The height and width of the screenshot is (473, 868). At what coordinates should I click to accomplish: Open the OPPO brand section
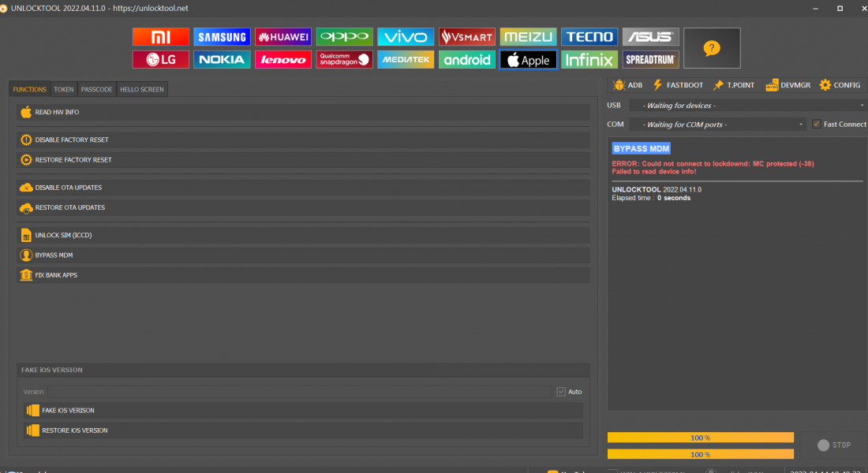[344, 36]
